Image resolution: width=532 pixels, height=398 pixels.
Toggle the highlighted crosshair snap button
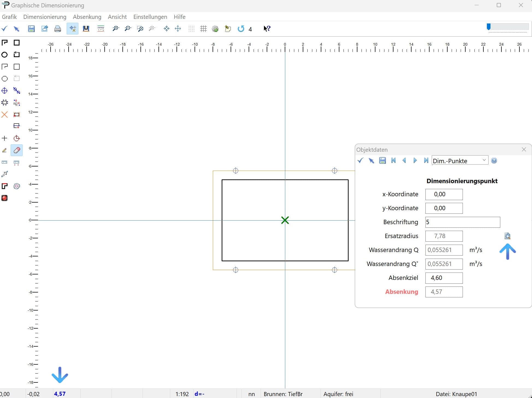tap(72, 29)
